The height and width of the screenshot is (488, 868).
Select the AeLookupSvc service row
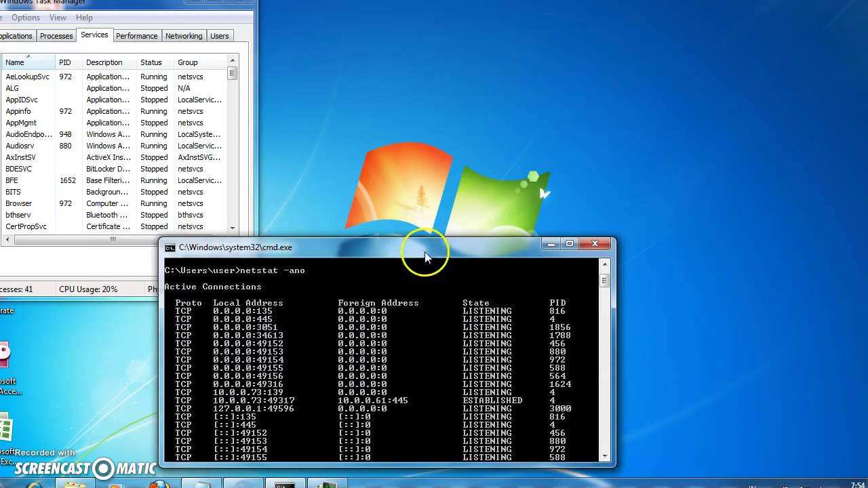(x=114, y=77)
